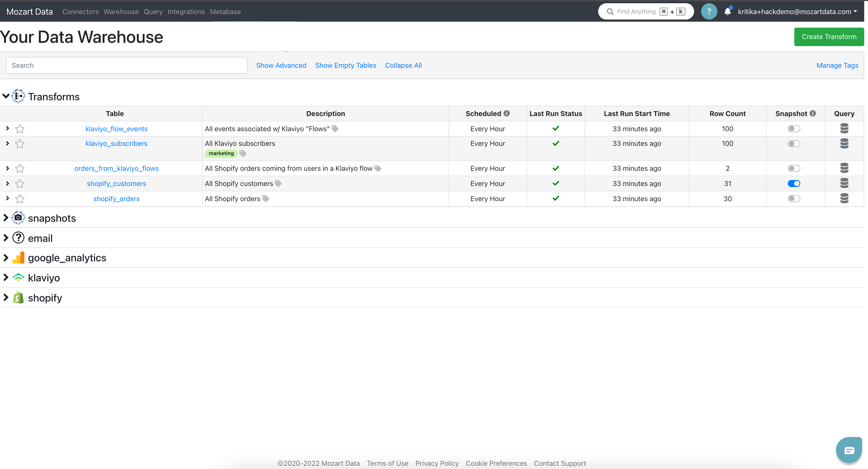Open Manage Tags
Screen dimensions: 868x469
pyautogui.click(x=837, y=65)
